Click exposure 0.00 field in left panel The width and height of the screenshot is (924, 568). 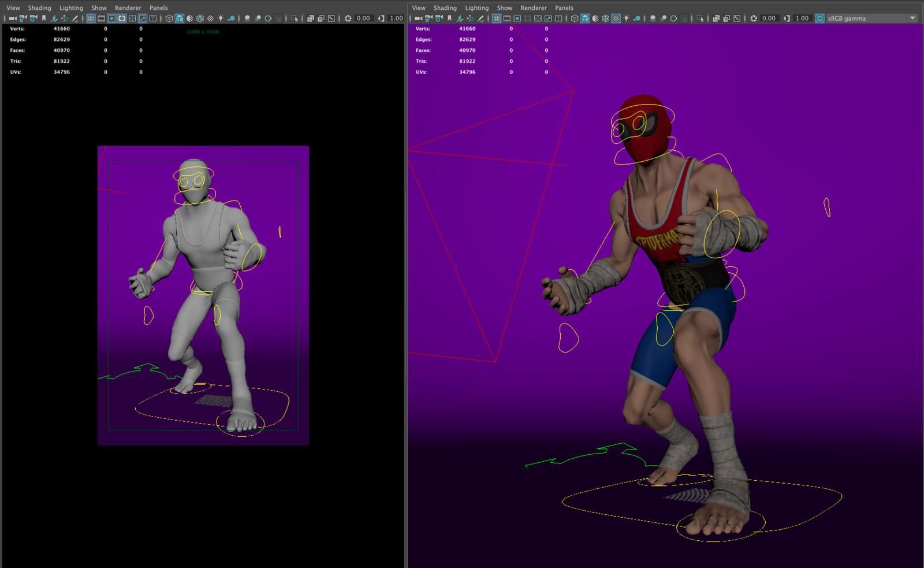(x=363, y=18)
